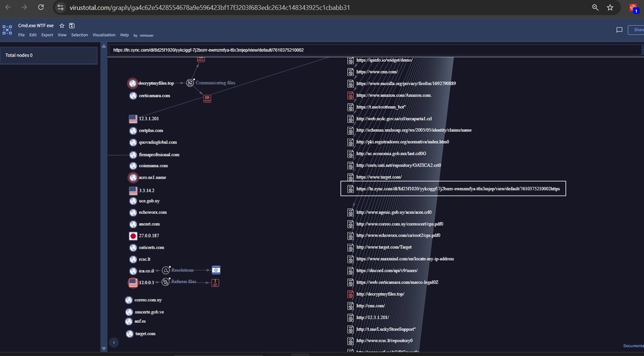Open the Export menu

(x=47, y=35)
